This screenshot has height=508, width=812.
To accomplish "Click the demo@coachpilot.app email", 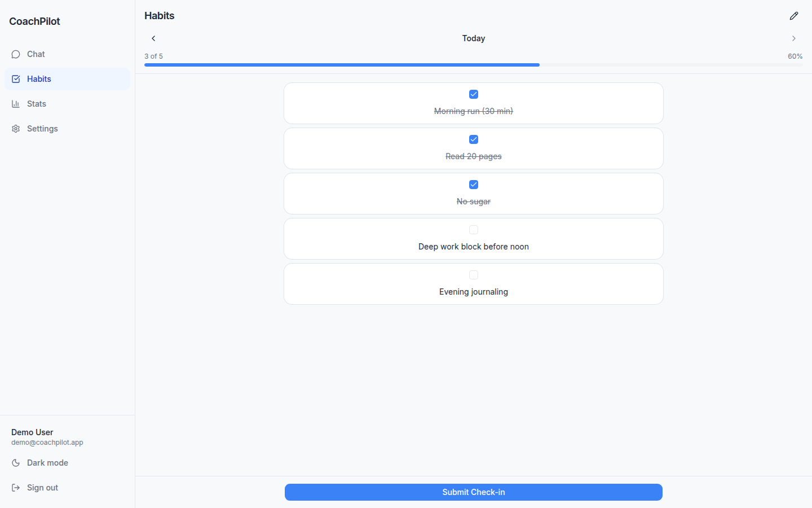I will (x=47, y=443).
